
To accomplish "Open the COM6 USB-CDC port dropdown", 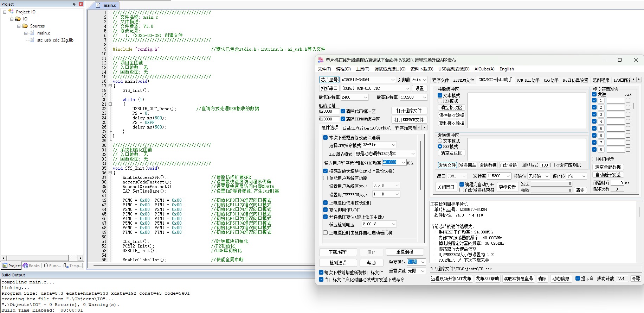I will click(375, 88).
